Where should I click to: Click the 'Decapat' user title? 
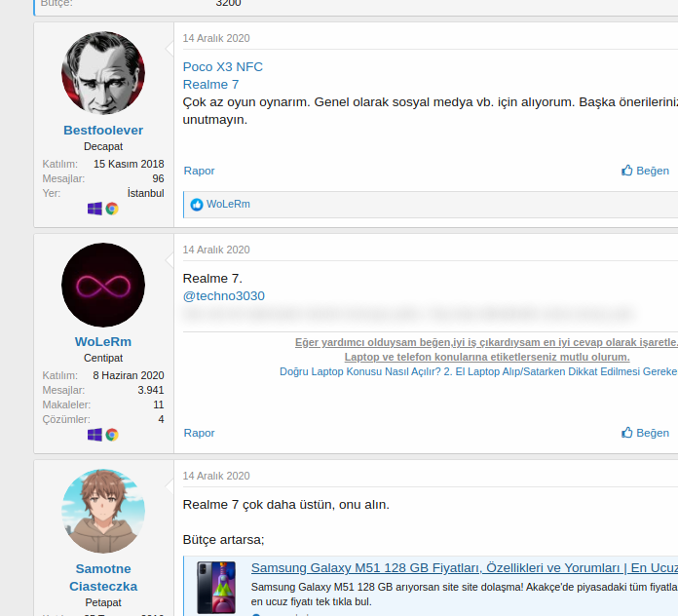point(103,146)
